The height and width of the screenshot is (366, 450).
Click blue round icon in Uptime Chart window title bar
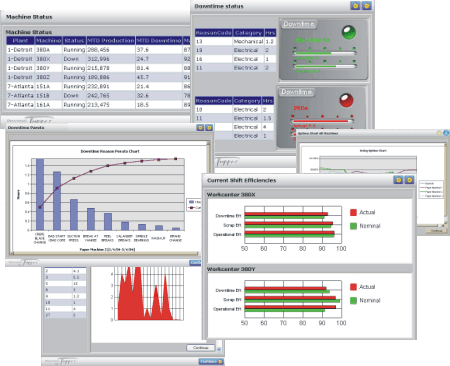click(x=446, y=133)
